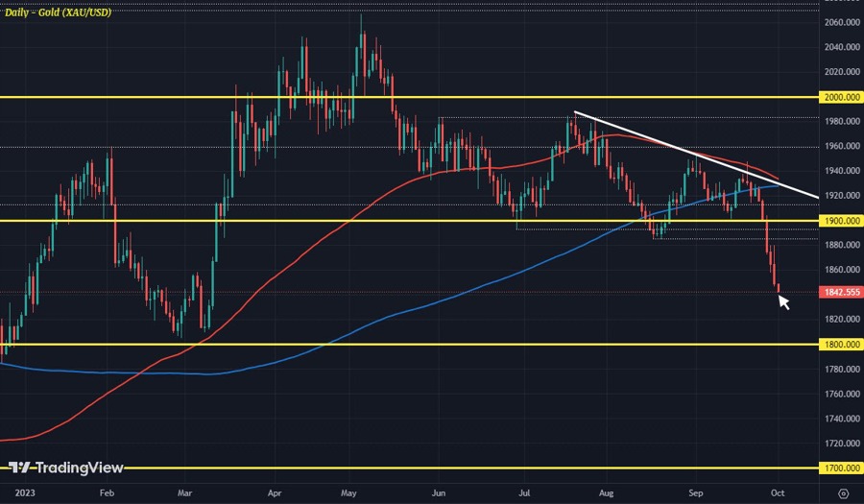864x504 pixels.
Task: Select the yellow horizontal line at 2000
Action: click(408, 97)
